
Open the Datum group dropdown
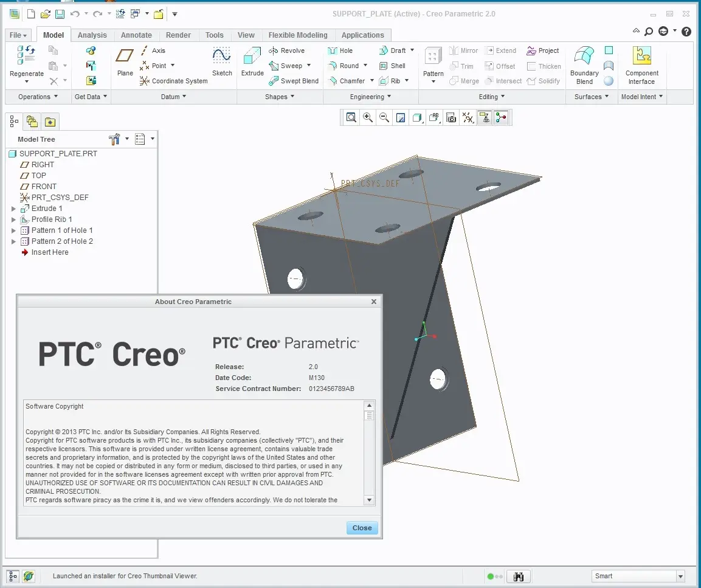click(x=173, y=97)
